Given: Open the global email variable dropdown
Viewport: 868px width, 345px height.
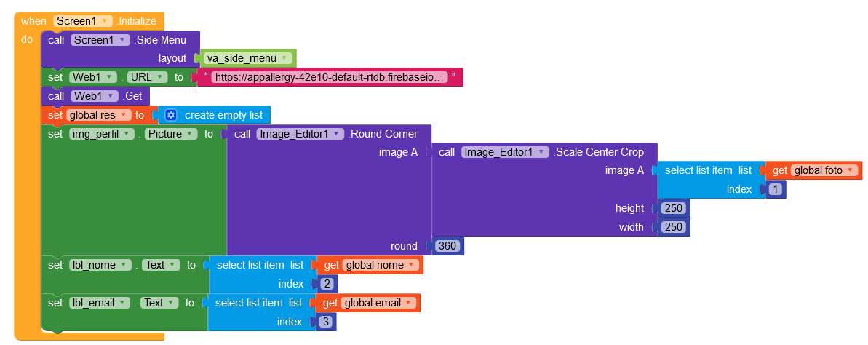Looking at the screenshot, I should click(x=378, y=303).
